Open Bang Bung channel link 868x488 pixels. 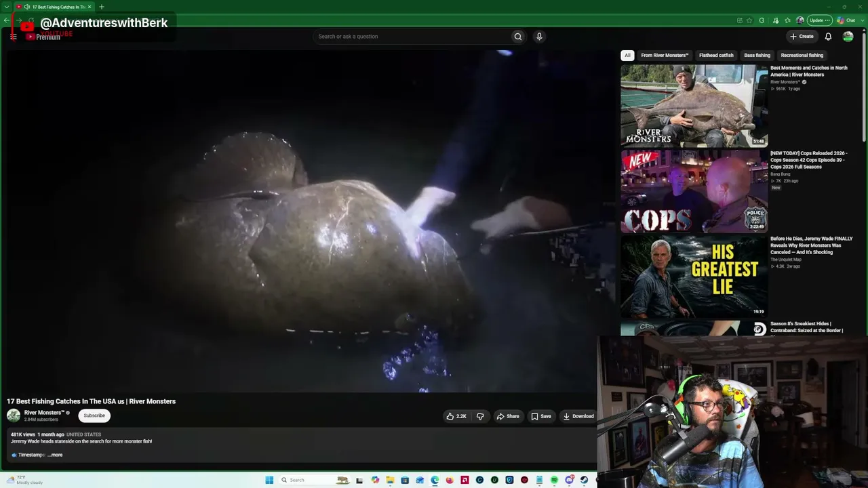pyautogui.click(x=781, y=174)
